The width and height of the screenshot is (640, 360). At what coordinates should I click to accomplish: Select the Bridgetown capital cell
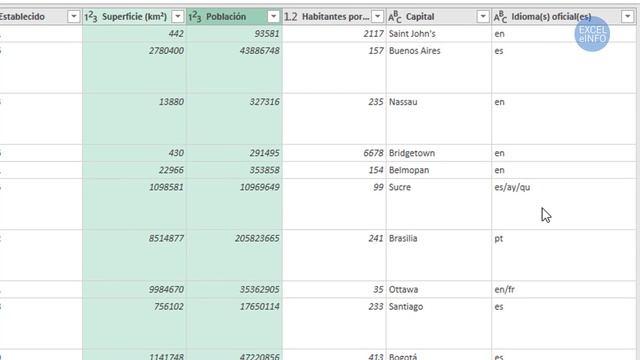click(x=439, y=153)
